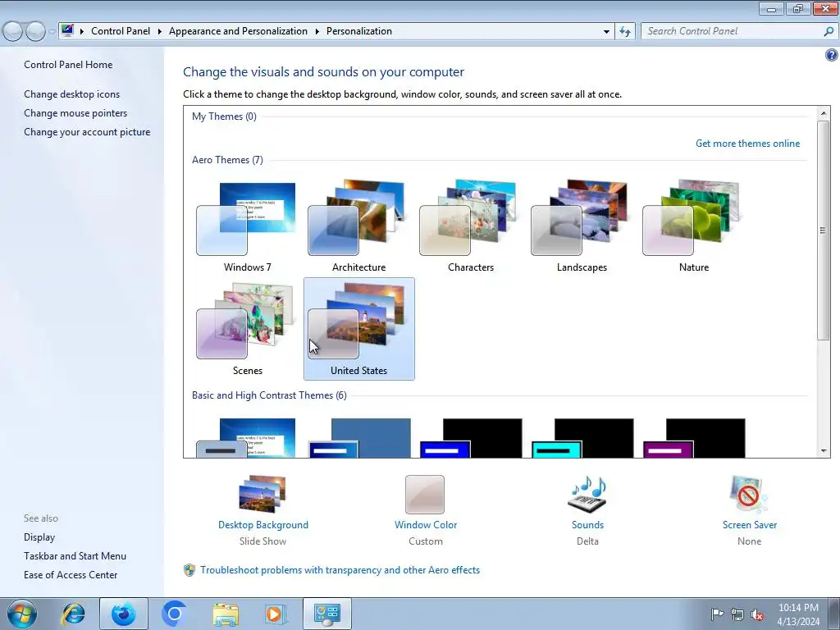Open the Windows Start menu
The image size is (840, 630).
point(21,614)
